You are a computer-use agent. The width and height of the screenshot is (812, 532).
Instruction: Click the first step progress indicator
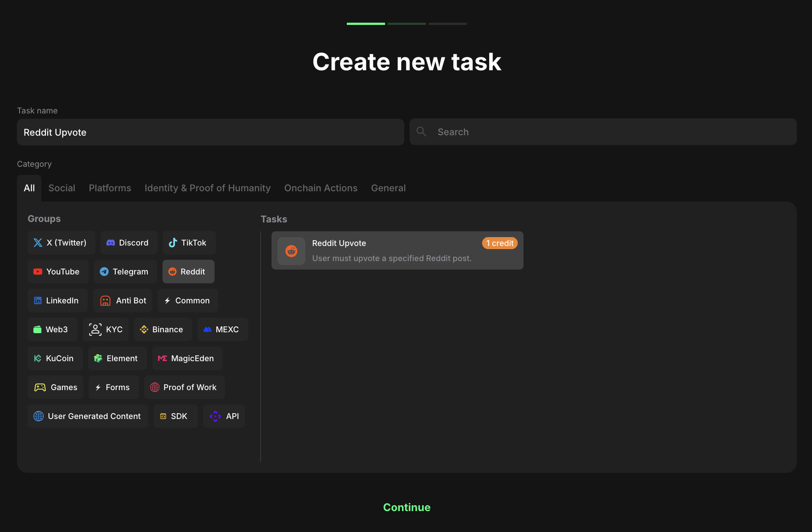pos(366,24)
